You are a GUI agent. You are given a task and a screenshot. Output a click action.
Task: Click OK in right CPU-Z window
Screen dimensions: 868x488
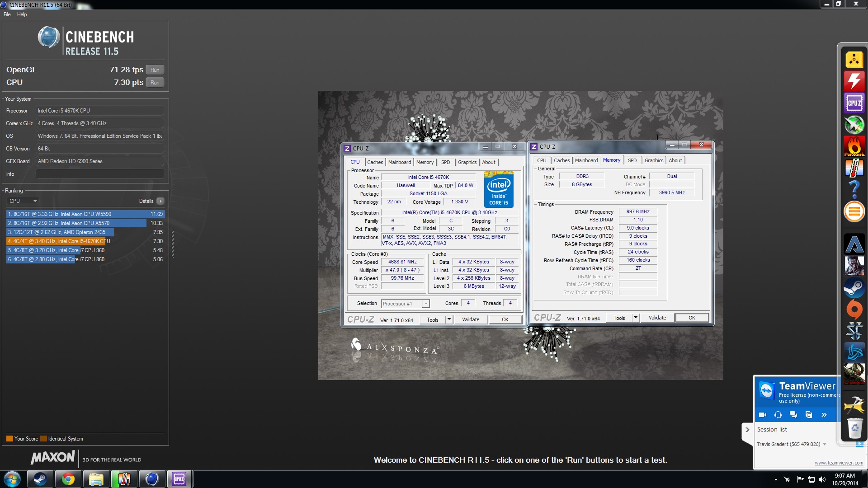coord(692,318)
